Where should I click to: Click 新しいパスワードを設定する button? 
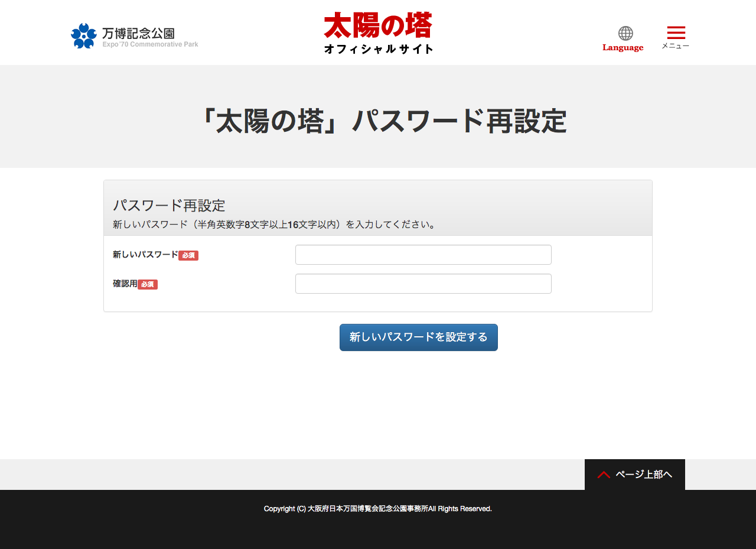[419, 337]
